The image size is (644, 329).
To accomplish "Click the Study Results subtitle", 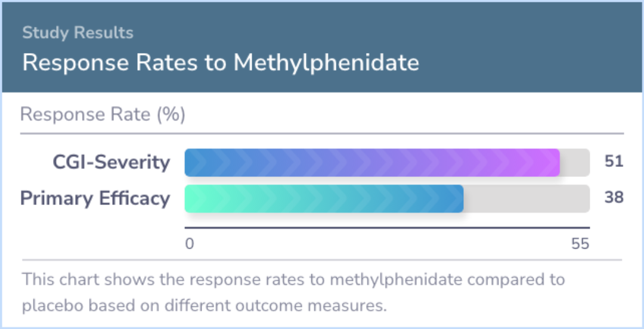I will coord(78,33).
